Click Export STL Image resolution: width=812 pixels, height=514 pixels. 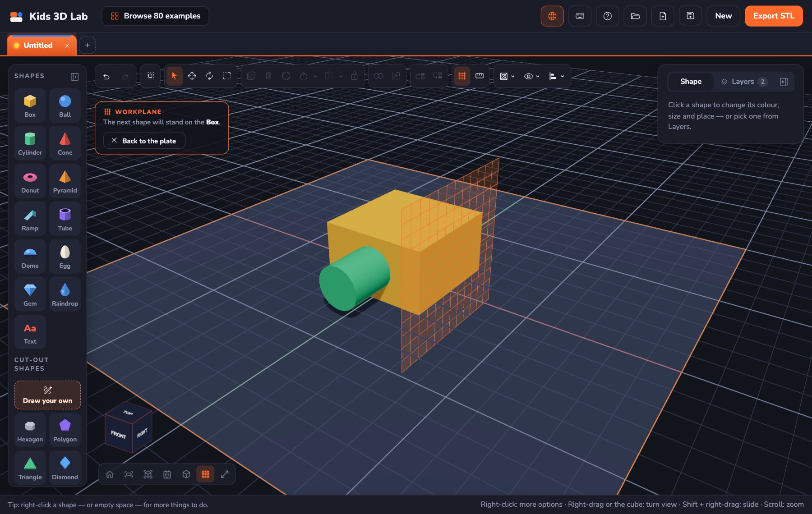pyautogui.click(x=774, y=16)
